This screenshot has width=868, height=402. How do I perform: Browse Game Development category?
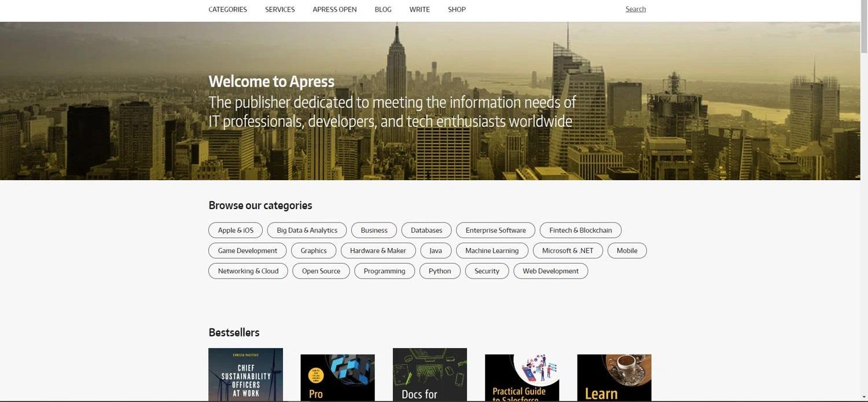tap(248, 250)
